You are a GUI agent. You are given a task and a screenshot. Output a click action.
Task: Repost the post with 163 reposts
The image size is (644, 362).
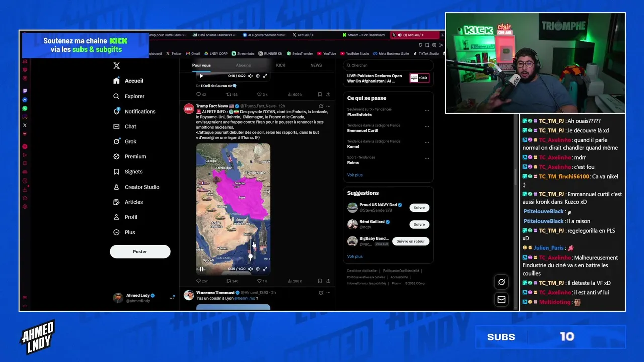click(x=232, y=94)
